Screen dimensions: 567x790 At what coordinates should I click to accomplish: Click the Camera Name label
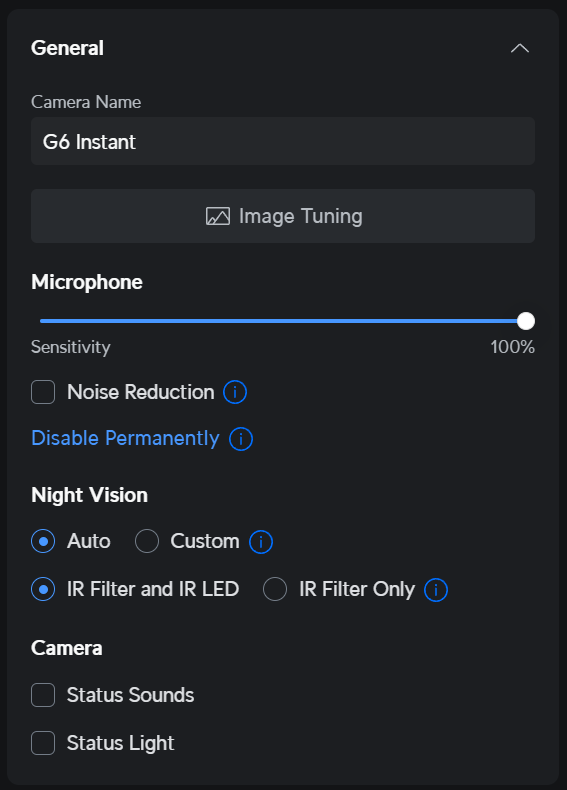click(x=86, y=102)
